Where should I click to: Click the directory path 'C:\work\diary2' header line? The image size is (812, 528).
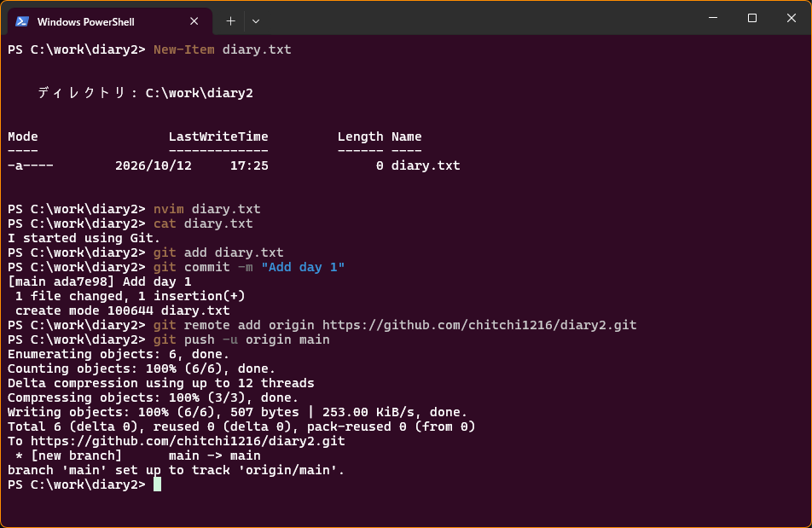pos(146,93)
